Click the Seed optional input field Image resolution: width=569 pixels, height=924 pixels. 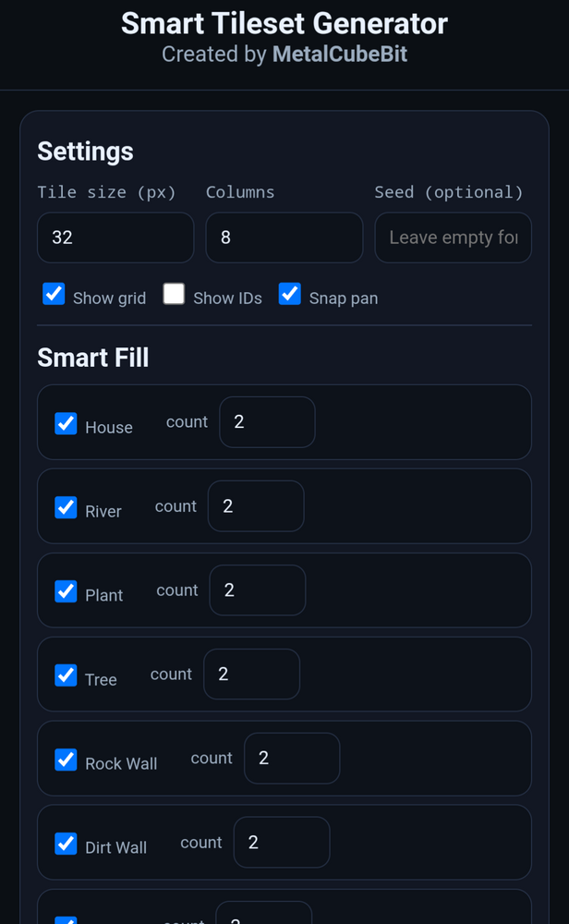tap(453, 237)
